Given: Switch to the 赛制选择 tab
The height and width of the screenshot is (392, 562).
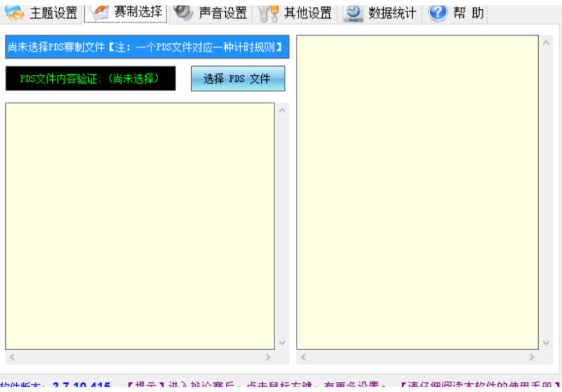Looking at the screenshot, I should coord(127,12).
